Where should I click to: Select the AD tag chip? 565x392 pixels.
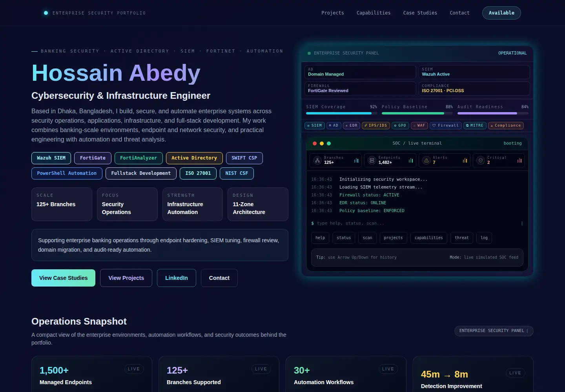(334, 125)
